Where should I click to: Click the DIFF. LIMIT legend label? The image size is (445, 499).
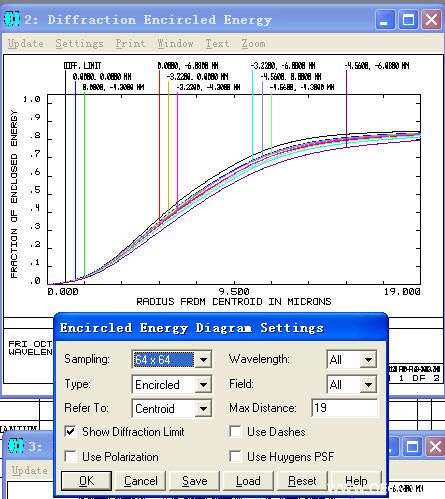[x=83, y=66]
